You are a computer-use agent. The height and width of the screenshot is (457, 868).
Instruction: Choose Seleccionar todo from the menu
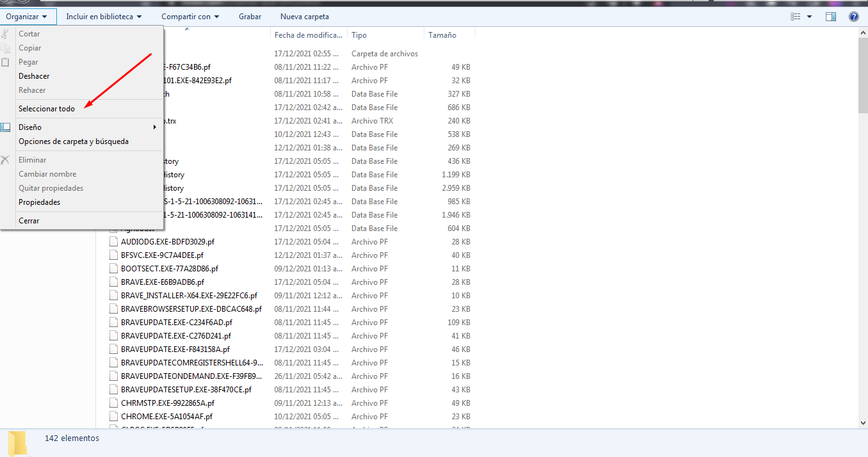point(47,109)
